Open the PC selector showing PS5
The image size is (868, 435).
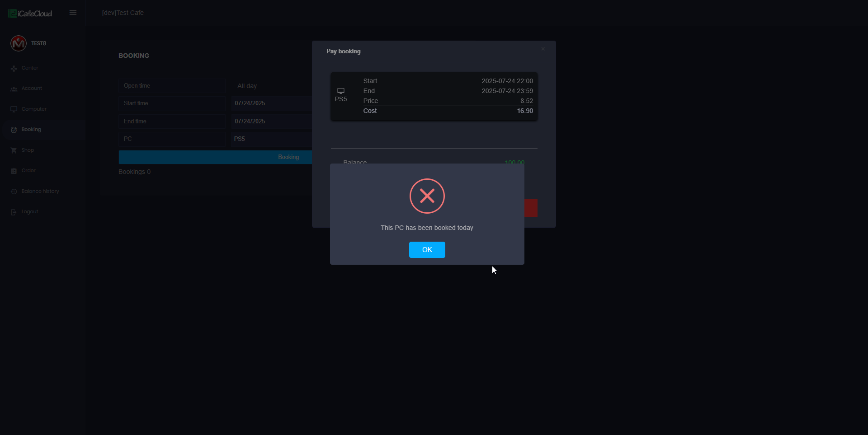[x=271, y=139]
